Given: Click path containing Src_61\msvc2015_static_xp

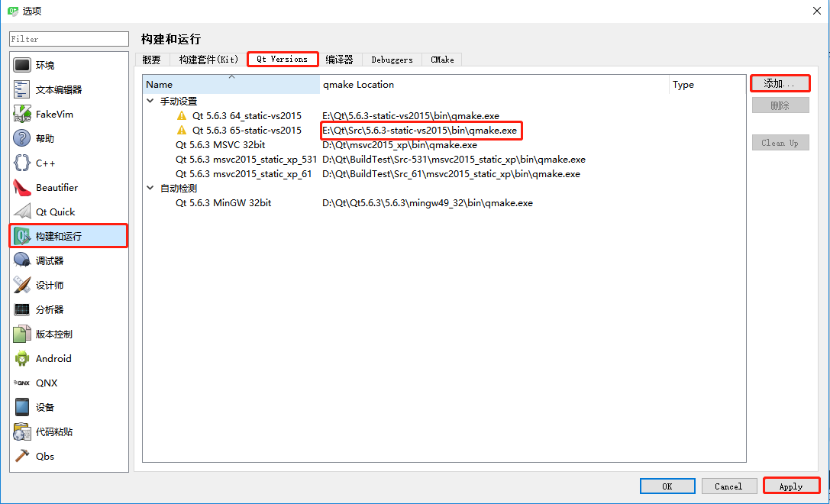Looking at the screenshot, I should click(451, 173).
